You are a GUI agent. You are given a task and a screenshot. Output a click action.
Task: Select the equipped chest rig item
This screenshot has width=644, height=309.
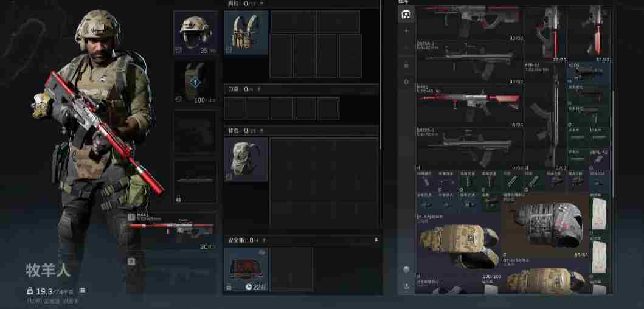(246, 32)
